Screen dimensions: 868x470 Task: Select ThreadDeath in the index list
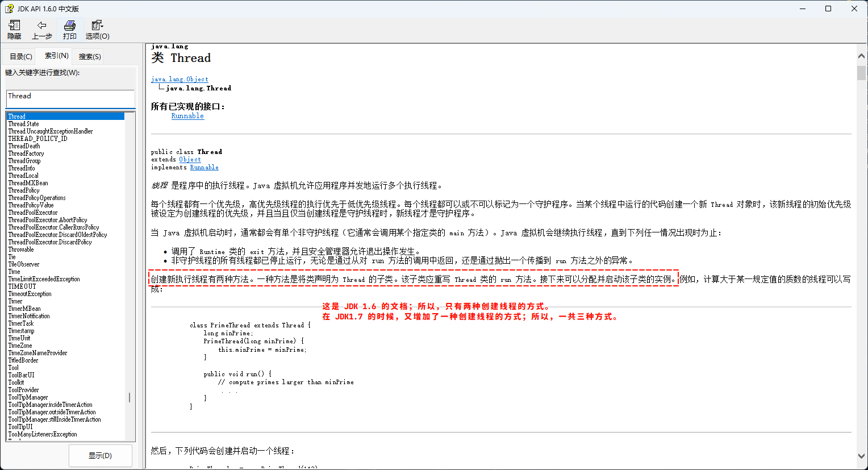point(24,145)
